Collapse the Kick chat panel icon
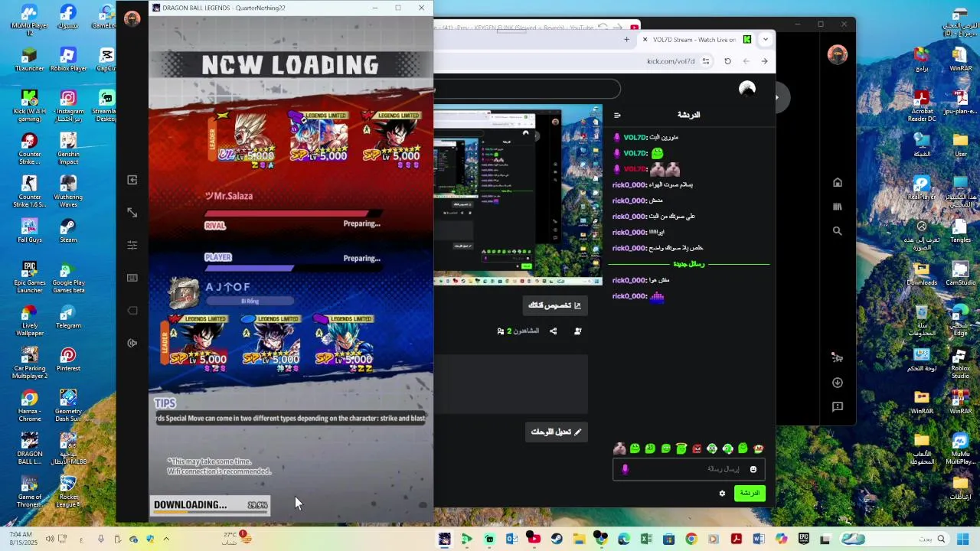 click(x=617, y=116)
